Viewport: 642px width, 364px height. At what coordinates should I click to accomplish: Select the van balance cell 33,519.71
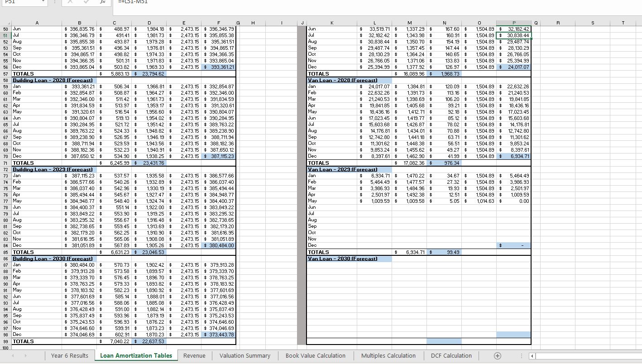[375, 29]
